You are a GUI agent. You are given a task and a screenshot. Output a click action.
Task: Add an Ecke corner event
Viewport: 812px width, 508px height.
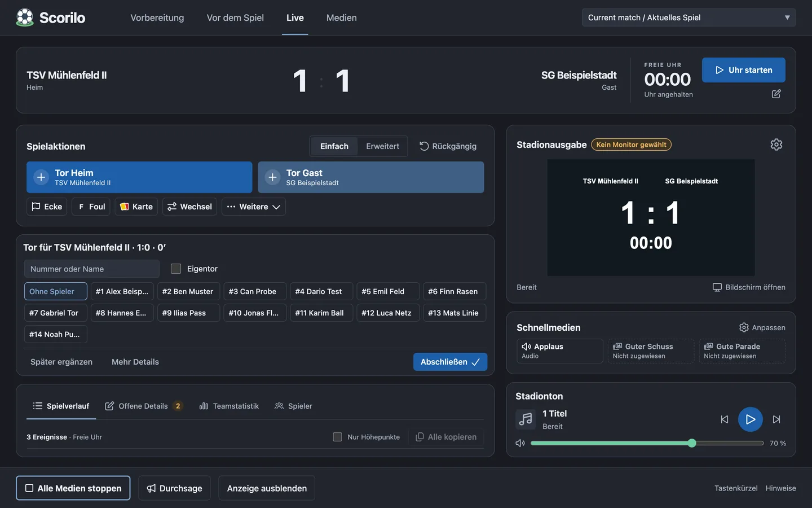click(x=47, y=207)
